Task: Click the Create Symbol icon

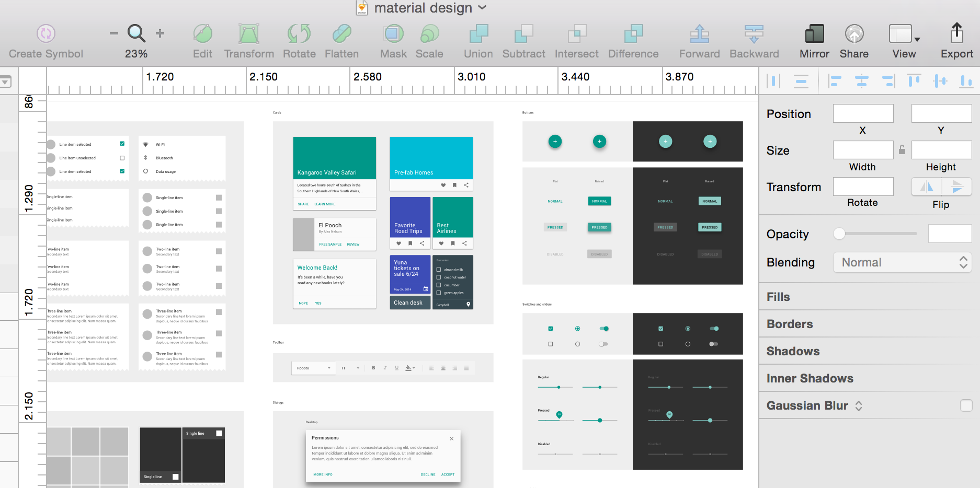Action: tap(45, 33)
